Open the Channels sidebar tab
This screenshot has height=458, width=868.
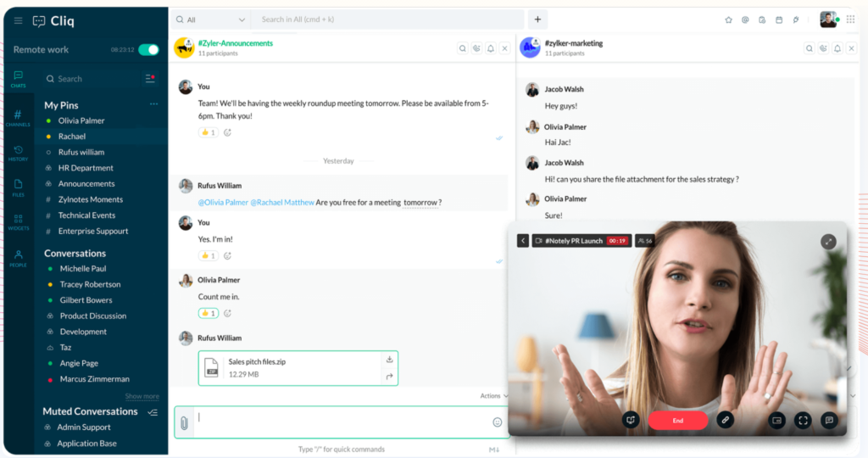[x=19, y=118]
